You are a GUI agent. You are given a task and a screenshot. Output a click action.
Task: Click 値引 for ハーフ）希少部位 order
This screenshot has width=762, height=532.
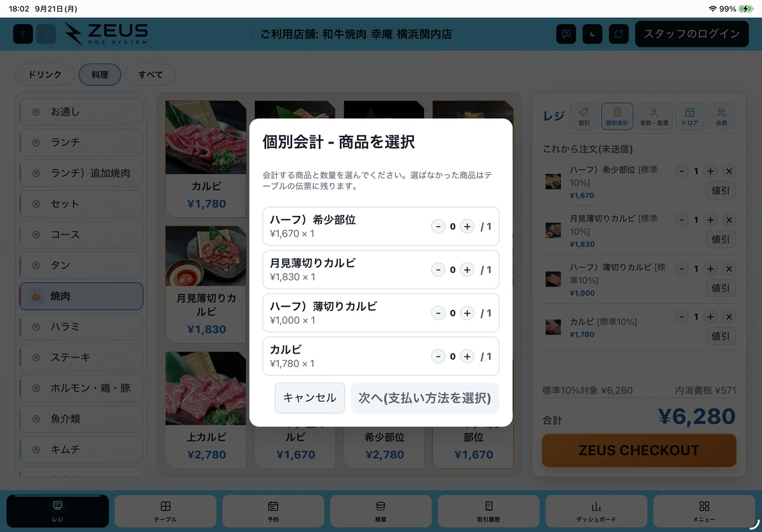[x=721, y=190]
